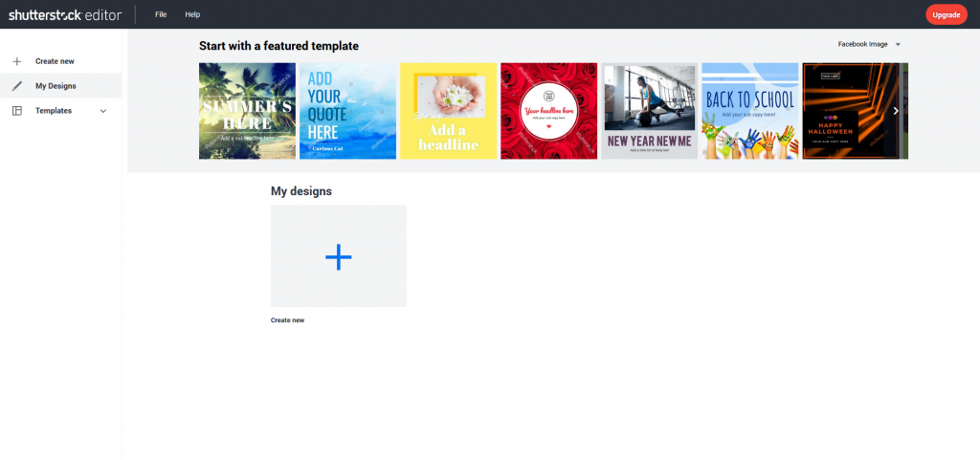The image size is (980, 460).
Task: Click the blue plus tile under My designs
Action: (338, 256)
